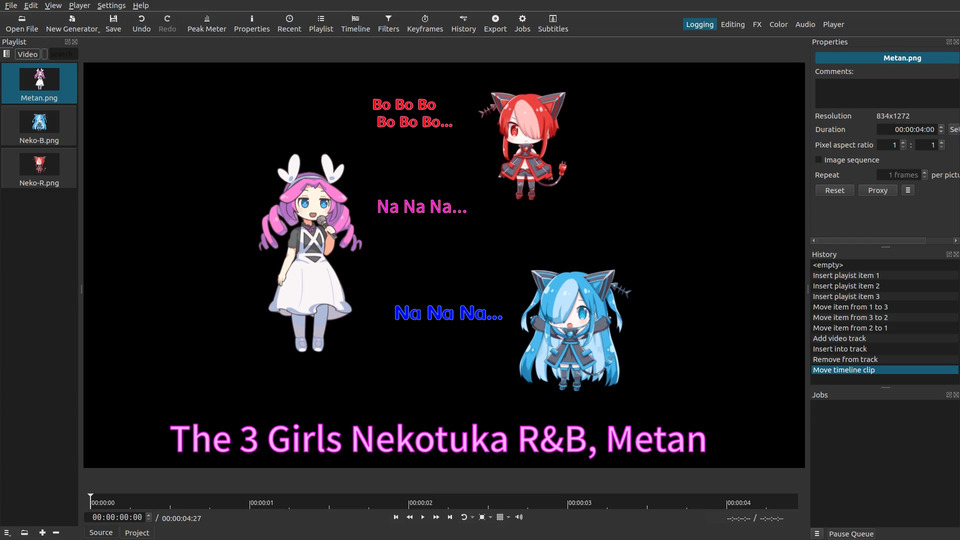960x540 pixels.
Task: Select the Source tab below player
Action: pyautogui.click(x=101, y=533)
